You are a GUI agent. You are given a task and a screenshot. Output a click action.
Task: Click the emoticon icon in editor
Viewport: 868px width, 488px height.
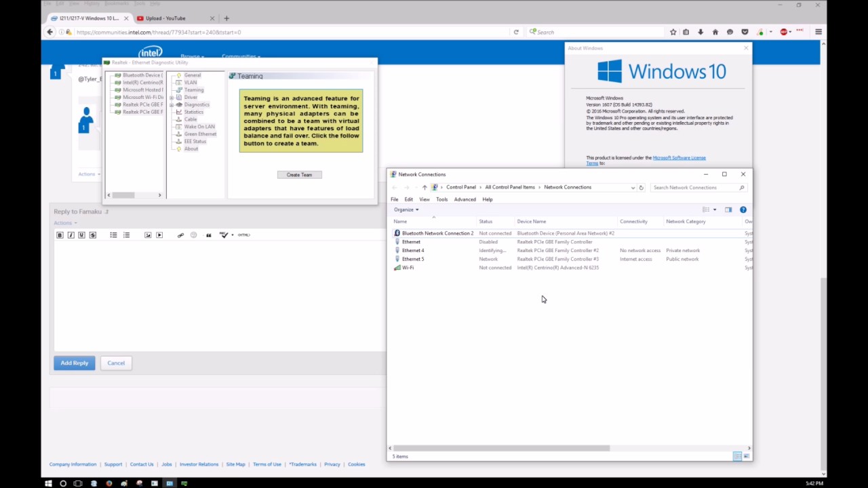click(x=193, y=235)
